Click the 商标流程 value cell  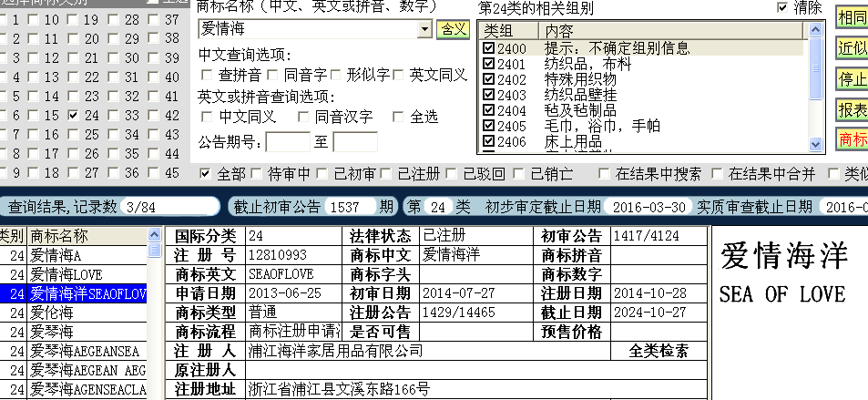pos(294,332)
